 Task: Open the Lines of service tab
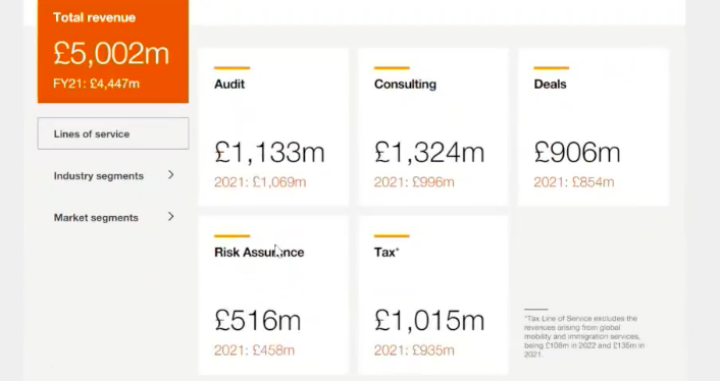113,134
